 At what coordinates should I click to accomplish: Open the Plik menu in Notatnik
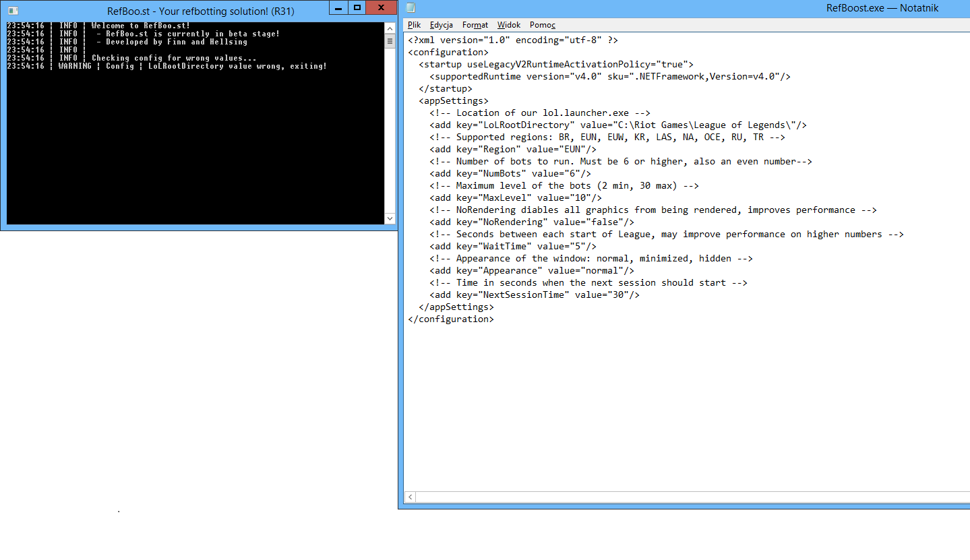[x=414, y=25]
